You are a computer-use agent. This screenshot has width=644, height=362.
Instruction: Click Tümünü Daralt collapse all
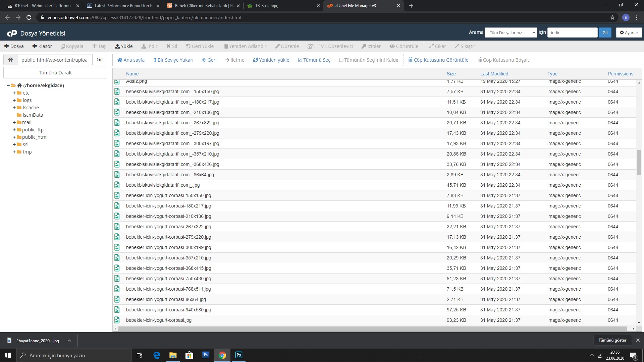click(x=55, y=73)
